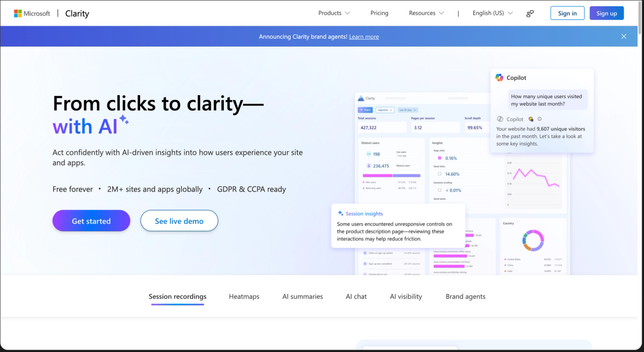Click the Sign up button
Screen dimensions: 644x352
point(606,13)
